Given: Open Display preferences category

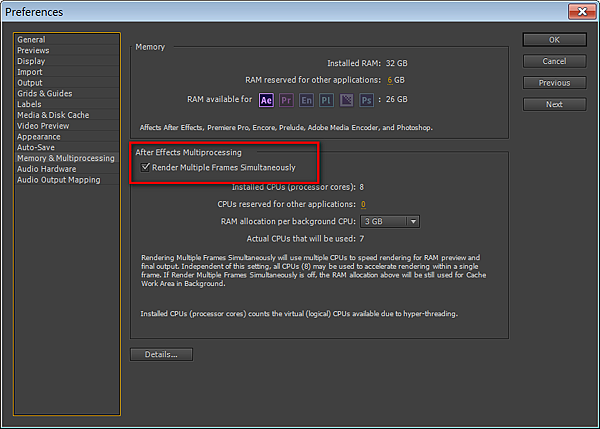Looking at the screenshot, I should [x=67, y=61].
